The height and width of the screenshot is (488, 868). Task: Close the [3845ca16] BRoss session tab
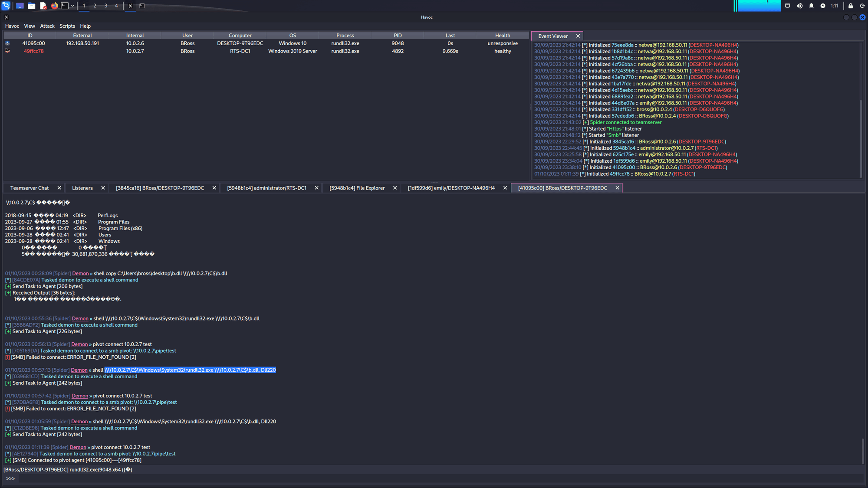(x=214, y=188)
